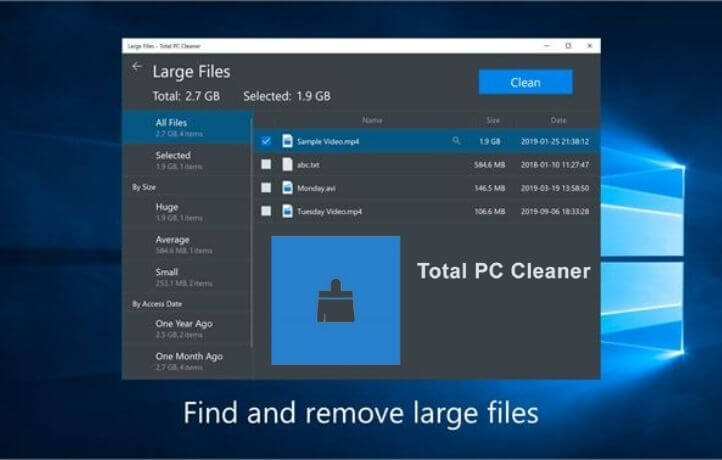722x460 pixels.
Task: Sort files by Date column header
Action: click(x=557, y=120)
